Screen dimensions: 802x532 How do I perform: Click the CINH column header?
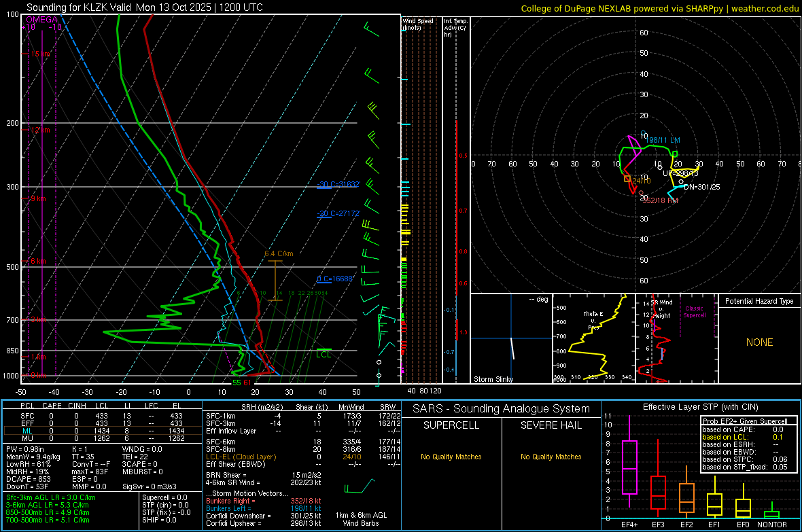[77, 406]
